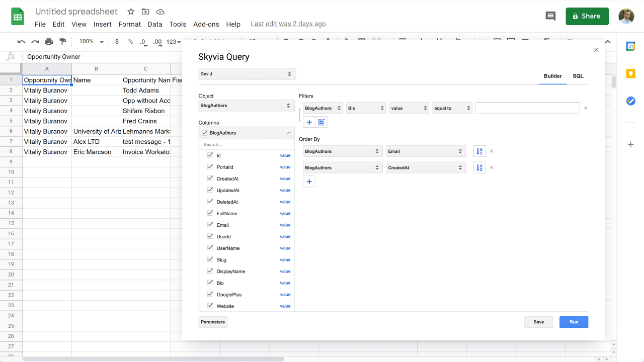Screen dimensions: 644x362
Task: Uncheck the Email column checkbox
Action: [210, 225]
